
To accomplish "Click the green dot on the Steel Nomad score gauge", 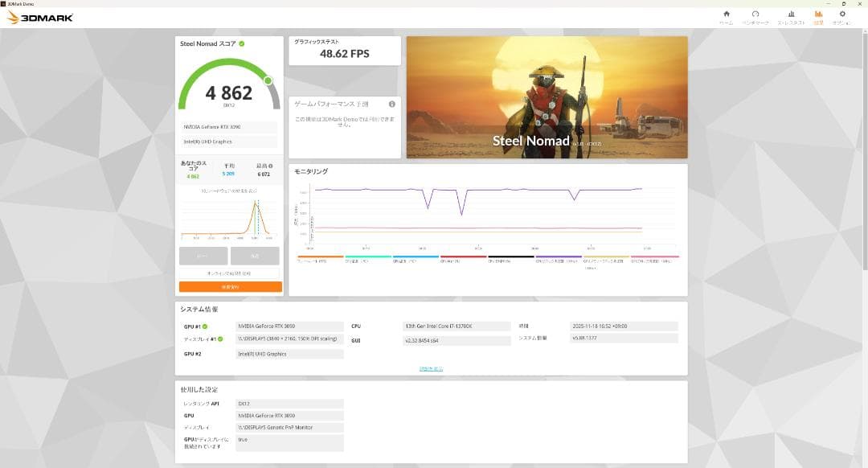I will tap(268, 81).
